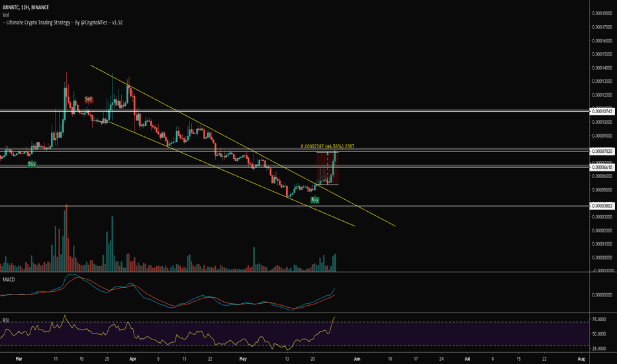
Task: Select the Vol indicator label
Action: [5, 15]
